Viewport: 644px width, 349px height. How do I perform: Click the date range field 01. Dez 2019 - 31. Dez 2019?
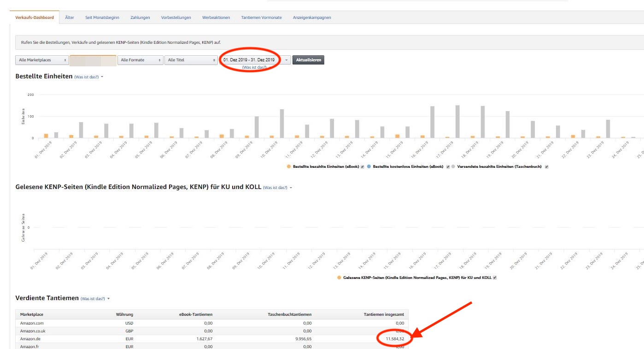point(249,60)
